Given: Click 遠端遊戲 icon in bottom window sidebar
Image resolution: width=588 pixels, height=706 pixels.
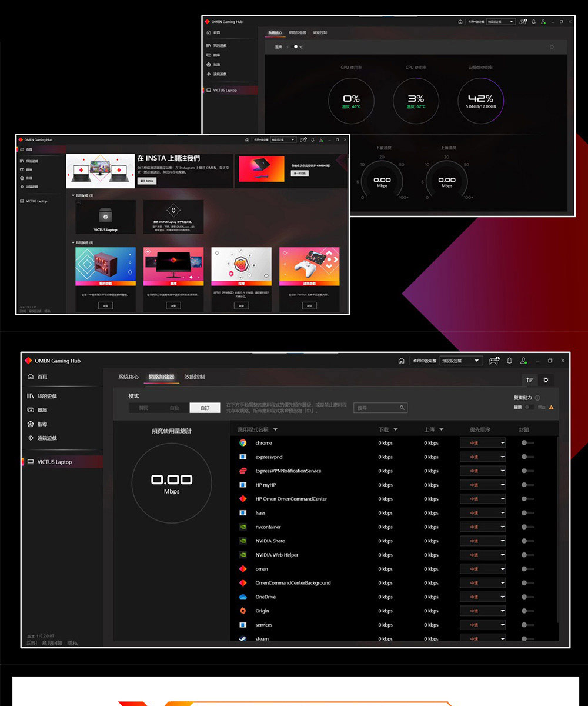Looking at the screenshot, I should click(x=30, y=438).
